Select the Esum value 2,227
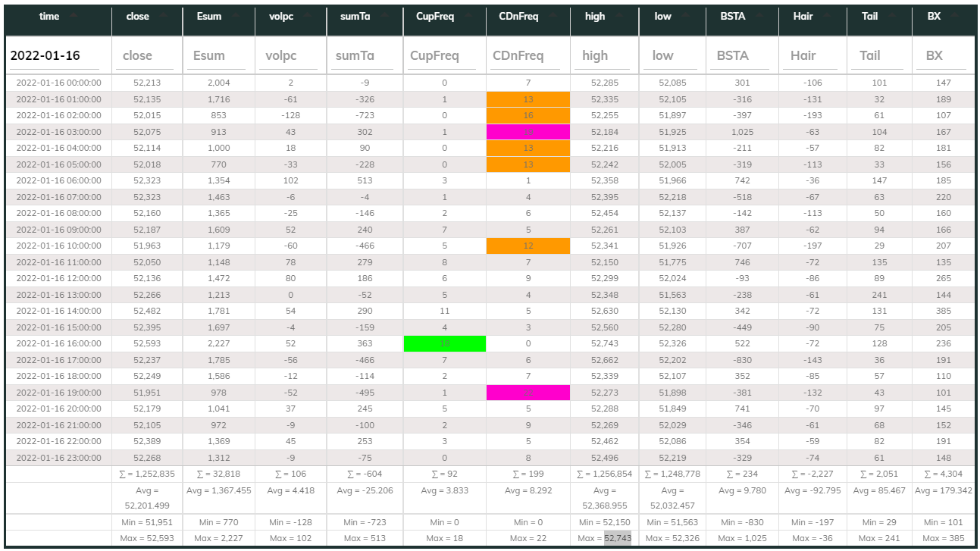The height and width of the screenshot is (551, 980). click(x=219, y=343)
